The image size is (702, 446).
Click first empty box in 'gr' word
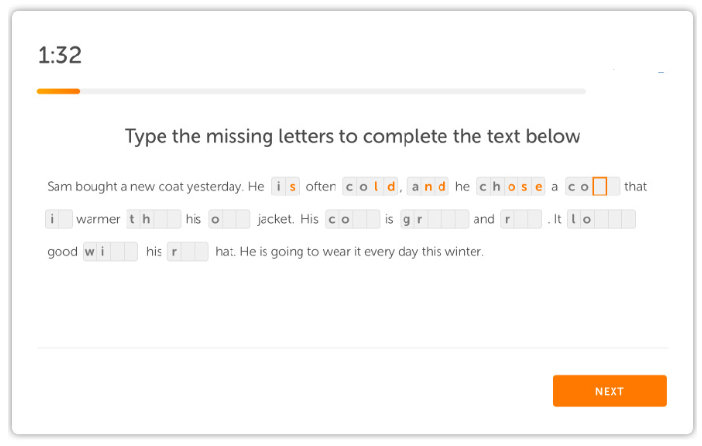(434, 219)
